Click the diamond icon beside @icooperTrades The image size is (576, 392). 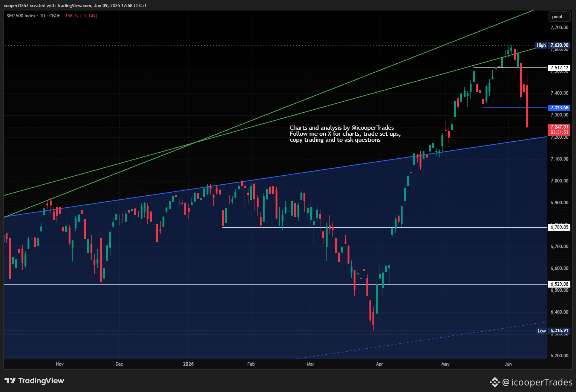pyautogui.click(x=495, y=382)
